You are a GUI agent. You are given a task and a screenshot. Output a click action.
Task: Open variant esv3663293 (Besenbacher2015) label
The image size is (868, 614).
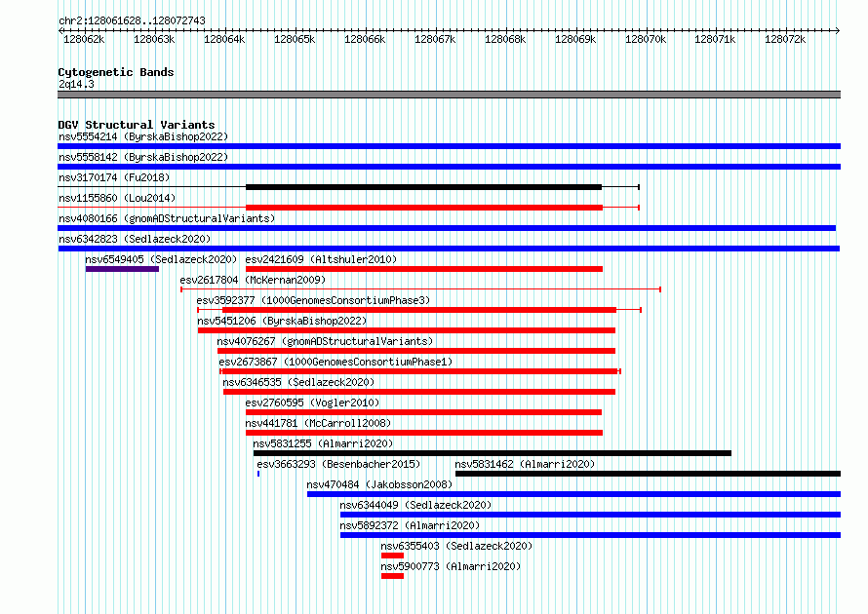(x=338, y=464)
